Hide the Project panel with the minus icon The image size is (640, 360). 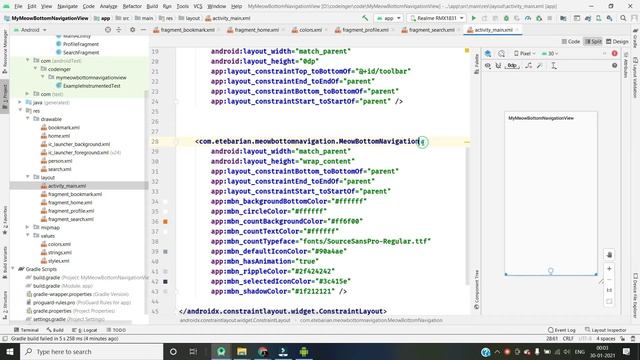[x=143, y=30]
